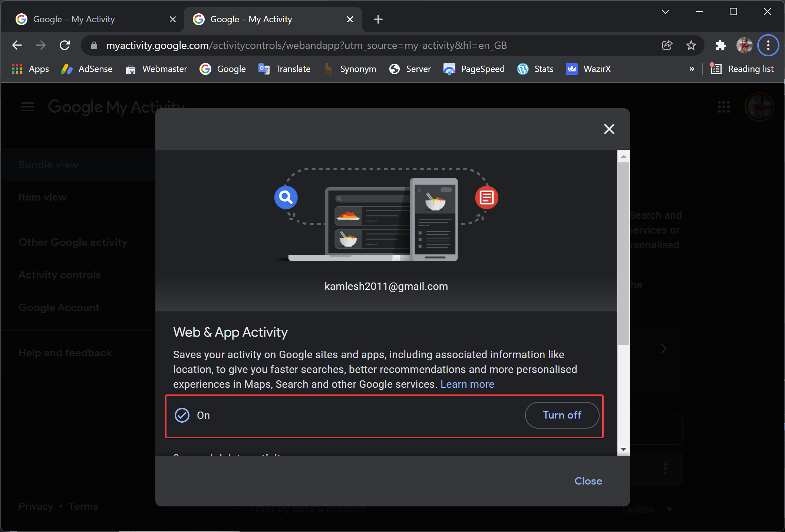Open the Google apps grid
Screen dimensions: 785x532
pyautogui.click(x=723, y=107)
